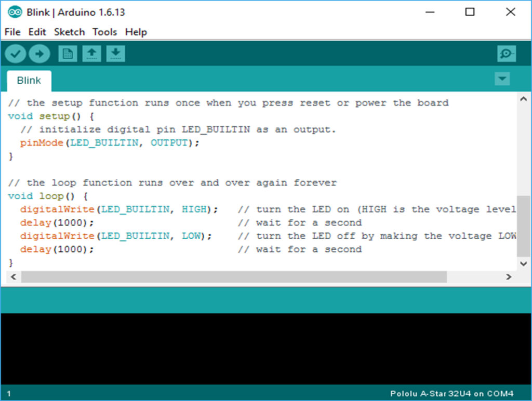Select the Blink sketch tab

29,81
